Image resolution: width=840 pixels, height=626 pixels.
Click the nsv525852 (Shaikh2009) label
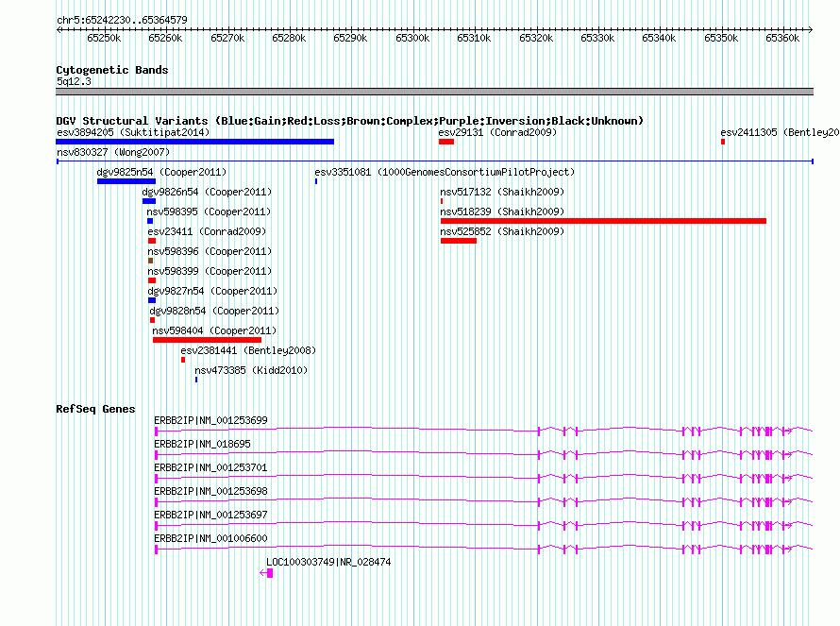pyautogui.click(x=502, y=231)
